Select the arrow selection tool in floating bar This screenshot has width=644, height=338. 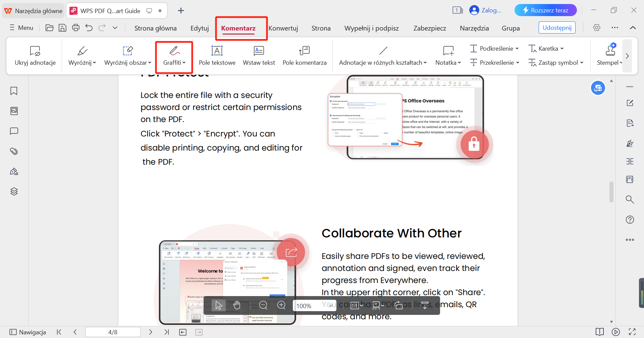point(219,305)
